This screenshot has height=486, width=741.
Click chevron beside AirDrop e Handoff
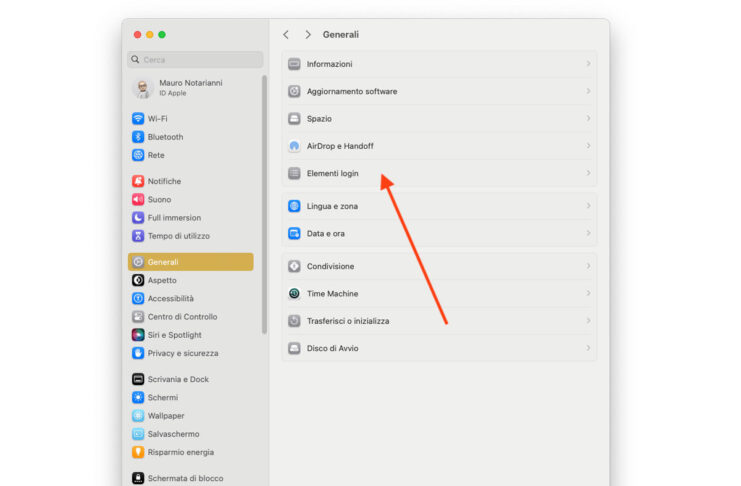coord(588,146)
